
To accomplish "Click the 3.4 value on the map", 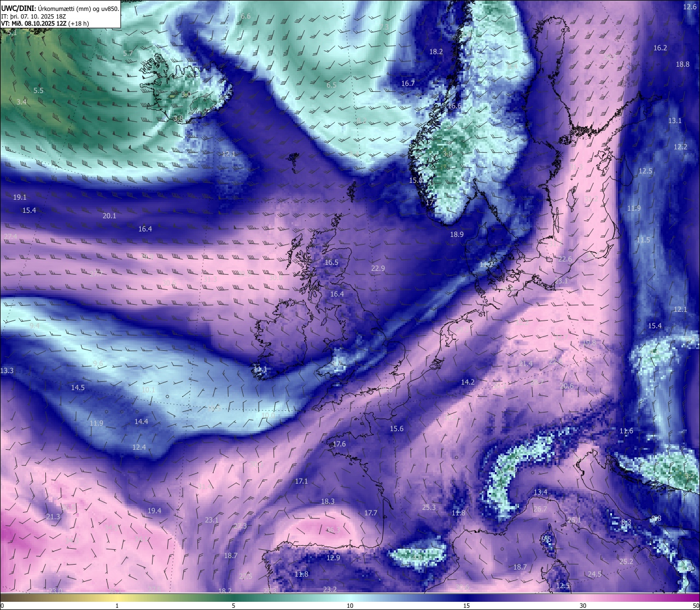I will click(21, 102).
